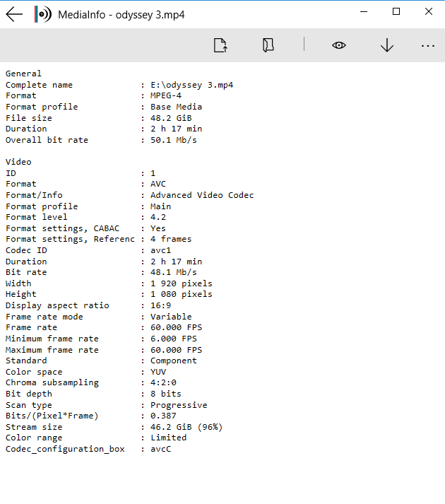Click the 'Variable' frame rate mode value
The height and width of the screenshot is (504, 445).
pos(171,317)
